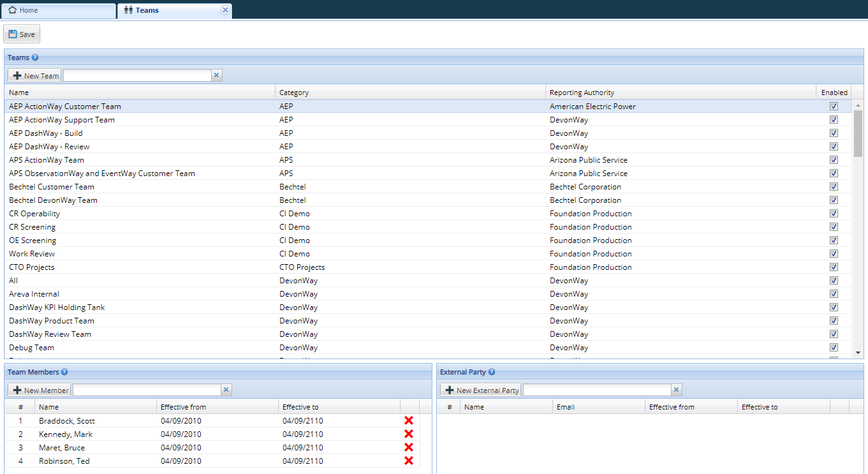Toggle Enabled for AEP DashWay - Build
The image size is (868, 474).
point(834,133)
